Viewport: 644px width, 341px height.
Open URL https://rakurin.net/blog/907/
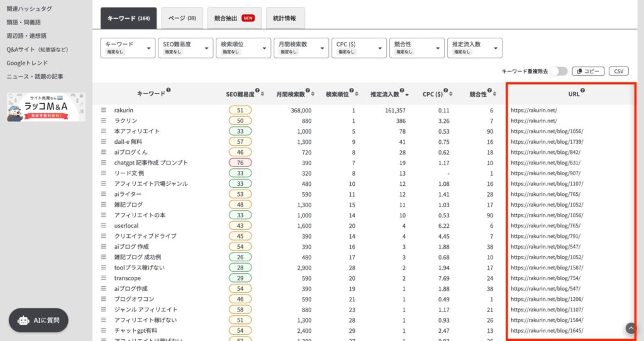(x=545, y=173)
